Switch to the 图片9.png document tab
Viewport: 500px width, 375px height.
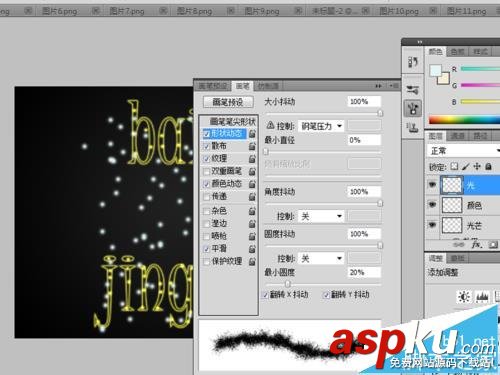(x=262, y=11)
